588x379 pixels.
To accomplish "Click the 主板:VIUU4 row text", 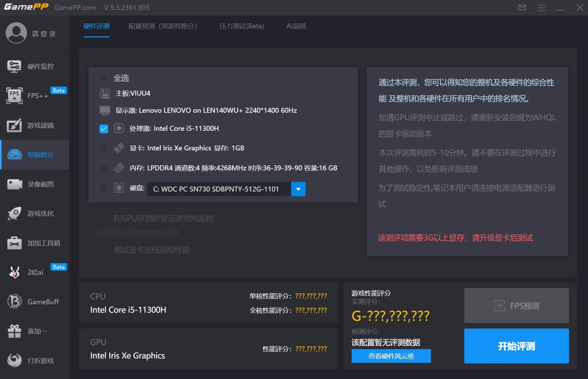I will [133, 93].
